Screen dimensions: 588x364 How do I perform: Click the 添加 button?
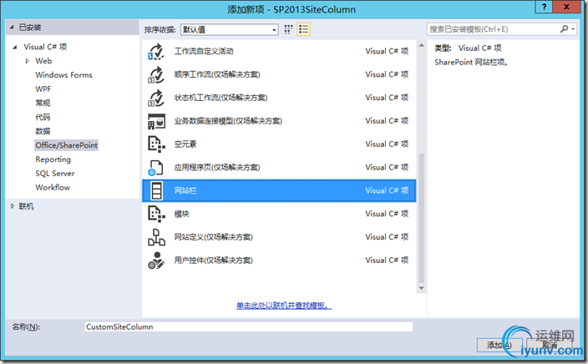click(499, 345)
